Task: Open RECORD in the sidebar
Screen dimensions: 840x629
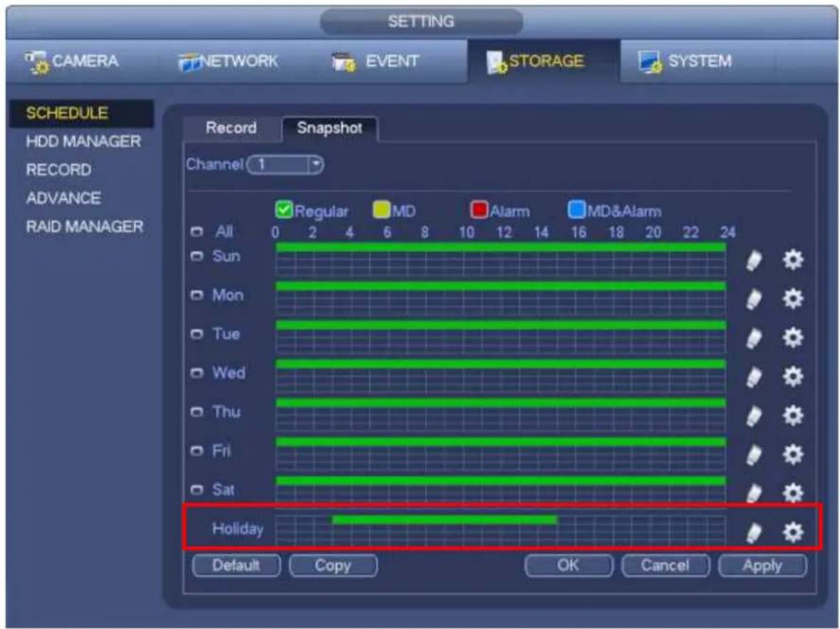Action: click(58, 170)
